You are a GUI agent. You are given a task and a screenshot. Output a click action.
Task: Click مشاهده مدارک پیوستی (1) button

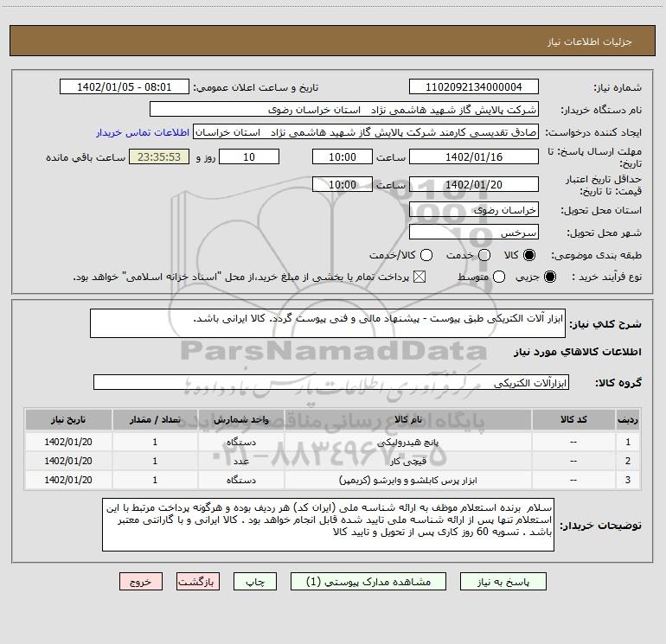tap(368, 582)
